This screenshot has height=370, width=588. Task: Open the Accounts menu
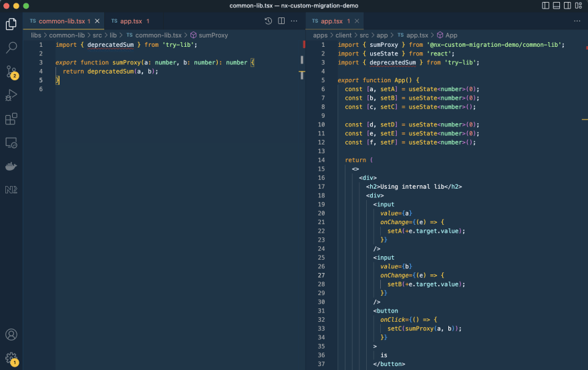11,335
